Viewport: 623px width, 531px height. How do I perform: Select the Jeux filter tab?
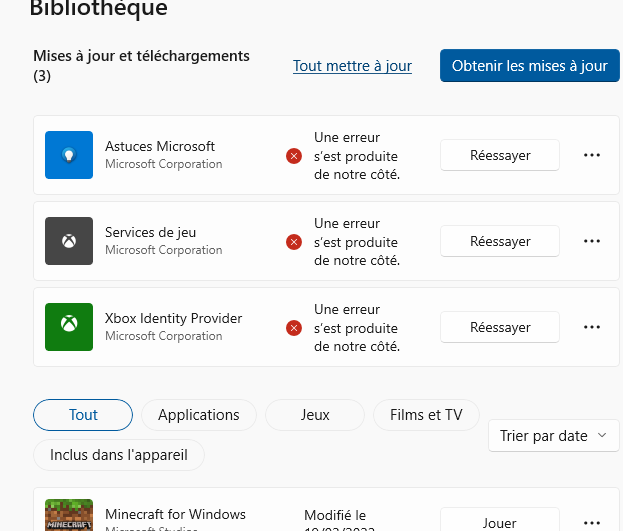[x=315, y=415]
